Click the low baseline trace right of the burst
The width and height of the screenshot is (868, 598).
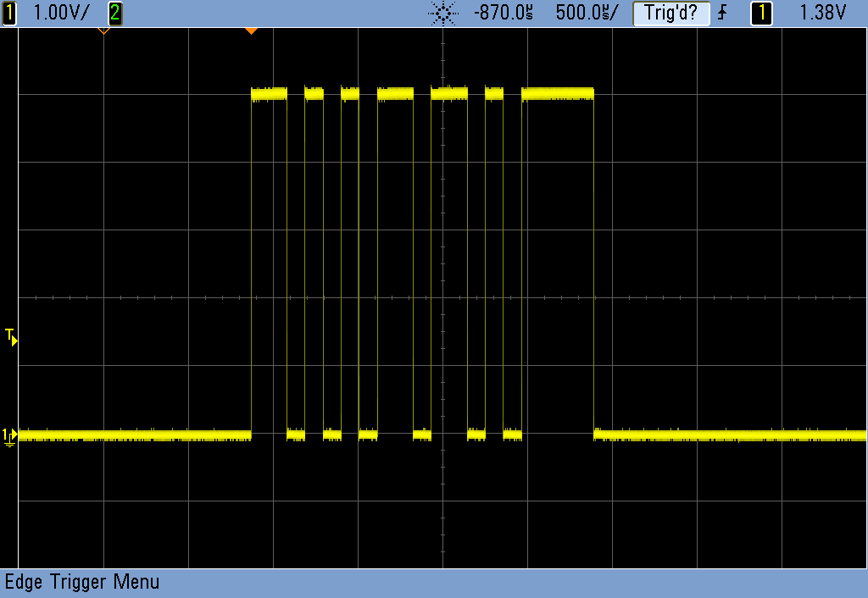(729, 435)
